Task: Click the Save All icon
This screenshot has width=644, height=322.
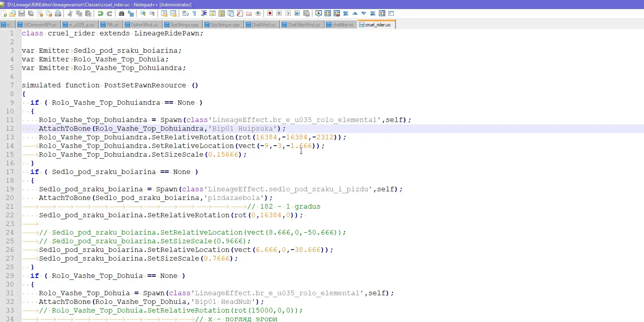Action: pos(31,13)
